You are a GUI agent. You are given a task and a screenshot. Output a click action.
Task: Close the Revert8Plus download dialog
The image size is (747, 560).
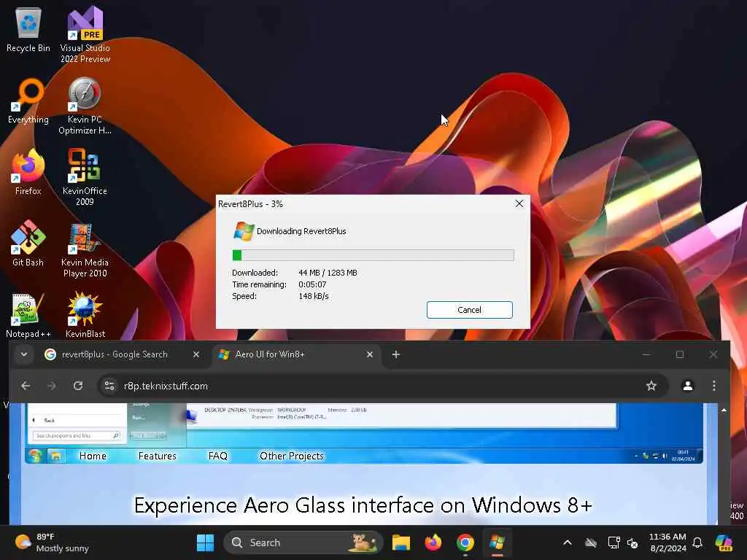[x=519, y=204]
